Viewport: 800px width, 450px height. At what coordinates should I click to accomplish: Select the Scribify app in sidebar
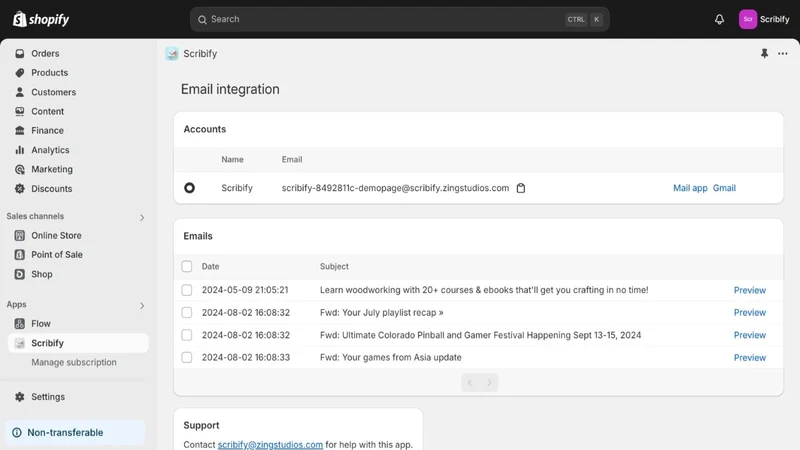(x=78, y=343)
